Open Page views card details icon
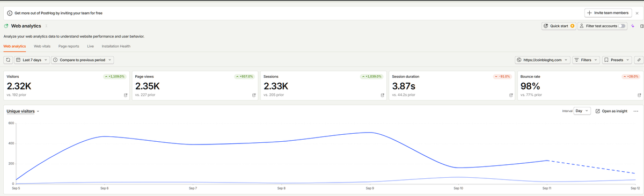 point(254,95)
